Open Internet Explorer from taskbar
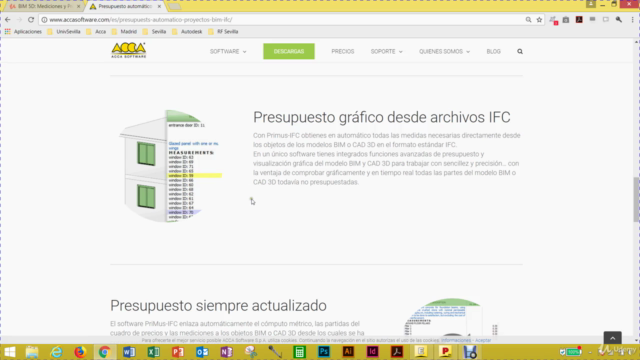Screen dimensions: 640x360 (x=56, y=352)
